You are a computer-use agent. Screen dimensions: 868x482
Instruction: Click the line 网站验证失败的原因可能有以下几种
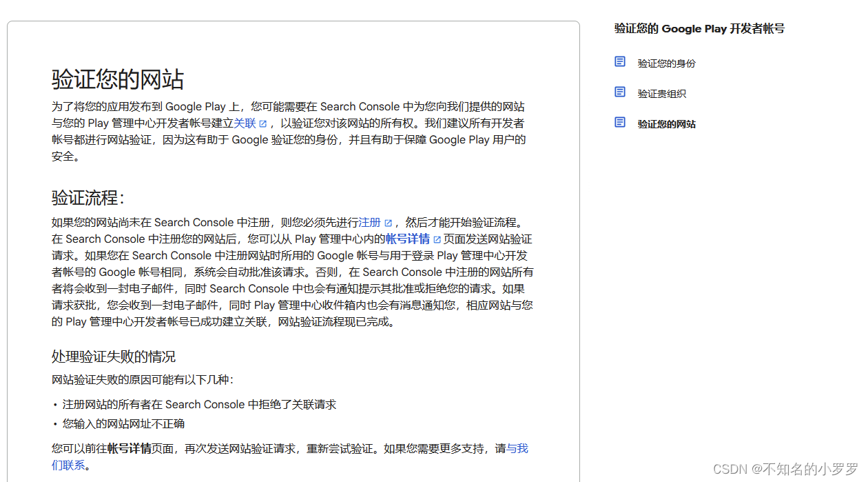[x=143, y=380]
